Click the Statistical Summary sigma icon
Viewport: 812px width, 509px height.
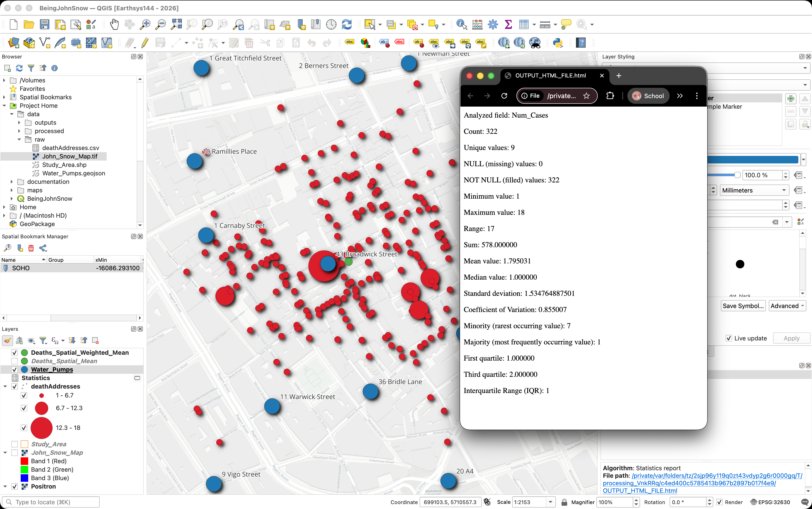(508, 24)
